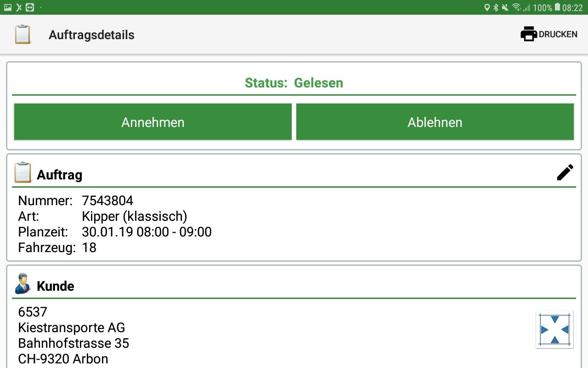Tap the clipboard icon beside Auftragsdetails
The height and width of the screenshot is (368, 588).
(x=23, y=34)
